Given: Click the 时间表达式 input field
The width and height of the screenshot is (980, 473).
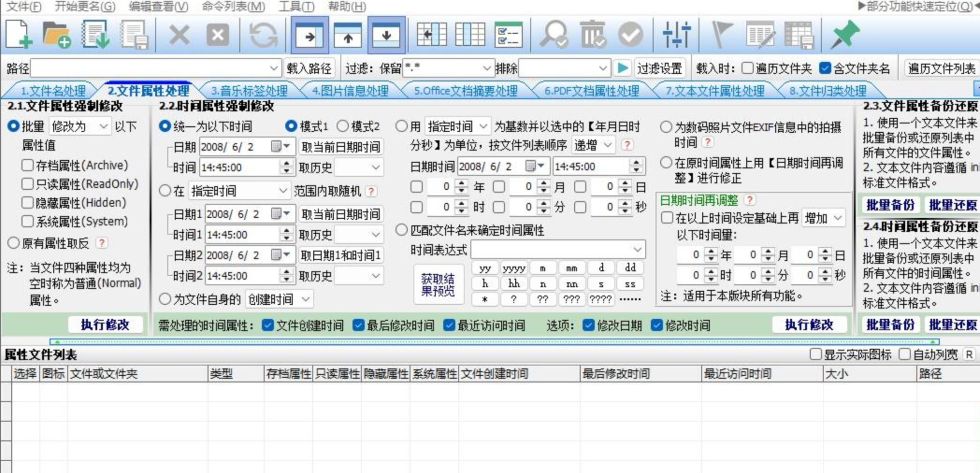Looking at the screenshot, I should click(x=552, y=250).
